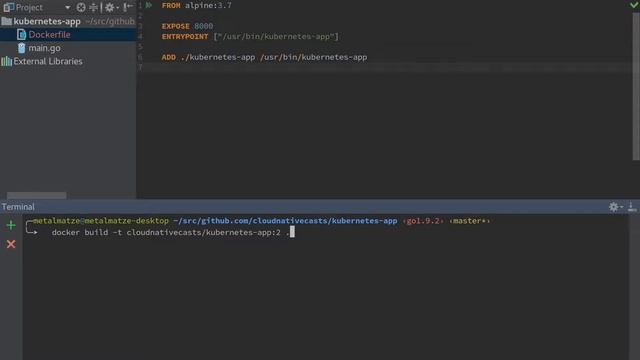Hide the Terminal panel

coord(632,207)
